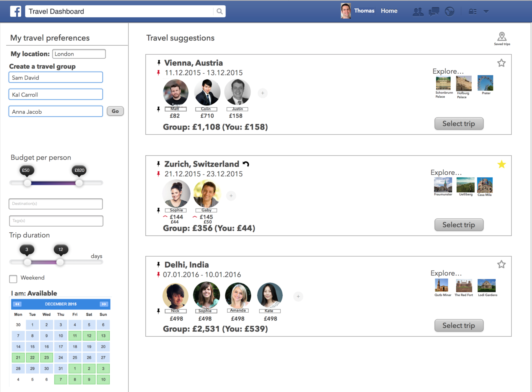Click the Go button

coord(115,111)
